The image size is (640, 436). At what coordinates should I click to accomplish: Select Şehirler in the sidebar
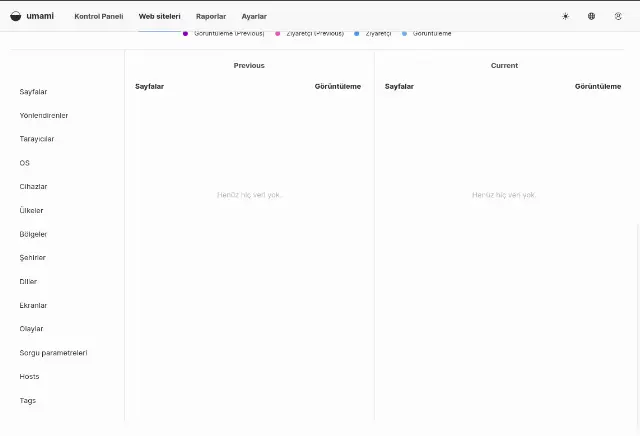(33, 258)
